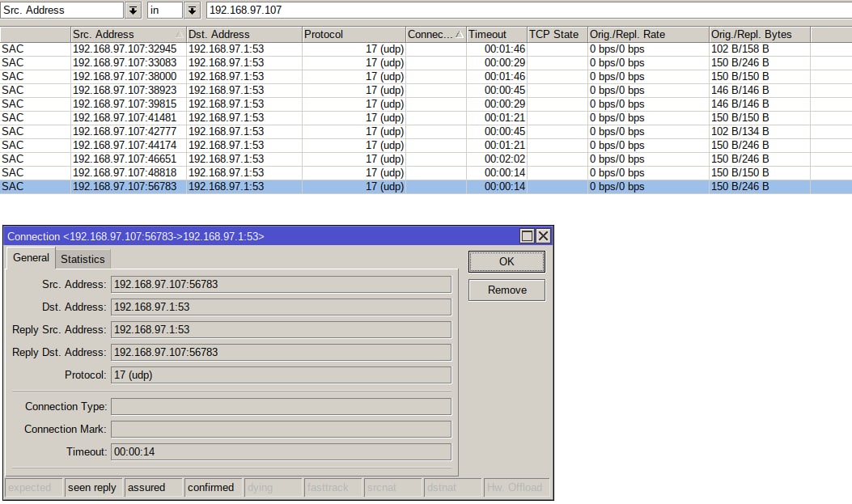Click the Dst. Address field in dialog
The width and height of the screenshot is (852, 504).
pyautogui.click(x=281, y=307)
